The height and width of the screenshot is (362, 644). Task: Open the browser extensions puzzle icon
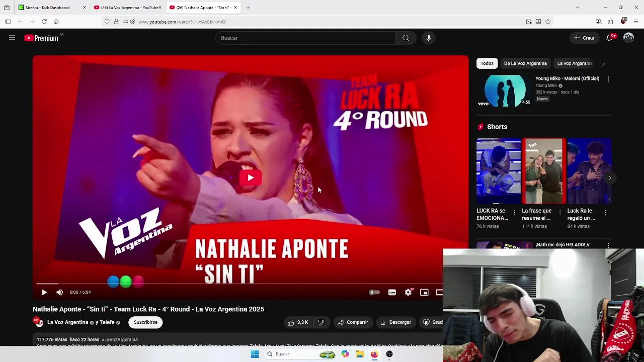610,22
